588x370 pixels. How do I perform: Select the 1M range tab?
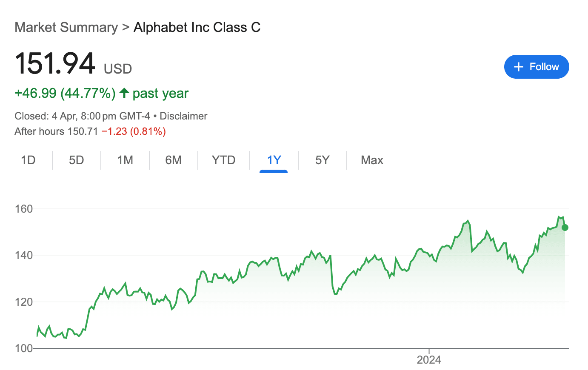125,160
